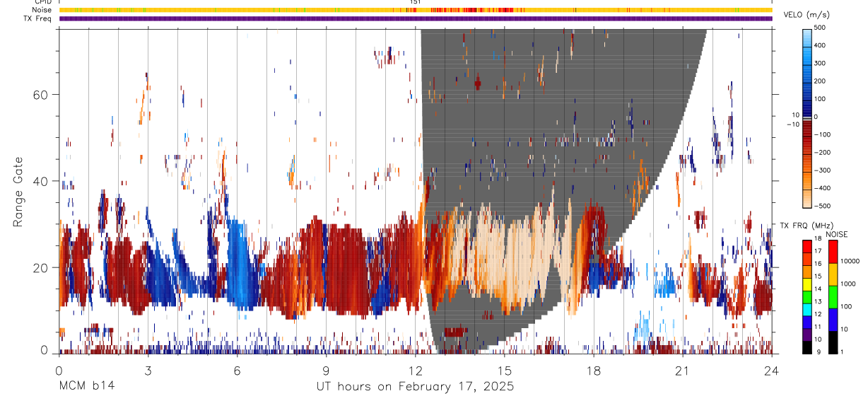This screenshot has height=401, width=868.
Task: Click the 'UT hours on February 17, 2025' title
Action: coord(415,387)
